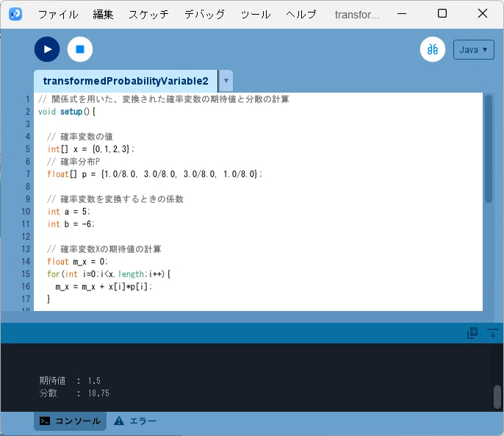Viewport: 504px width, 436px height.
Task: Click console output '期待値 : 1.5'
Action: click(70, 381)
